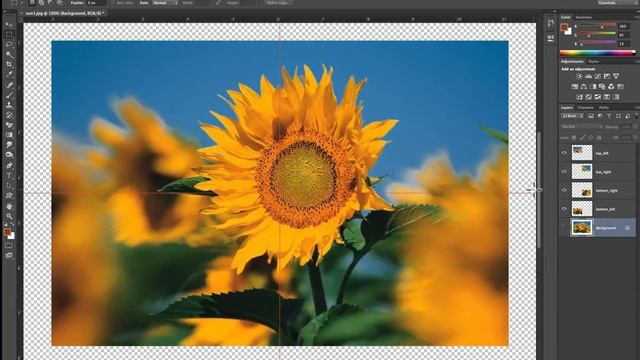Viewport: 640px width, 360px height.
Task: Select the Quick Selection tool
Action: [9, 55]
